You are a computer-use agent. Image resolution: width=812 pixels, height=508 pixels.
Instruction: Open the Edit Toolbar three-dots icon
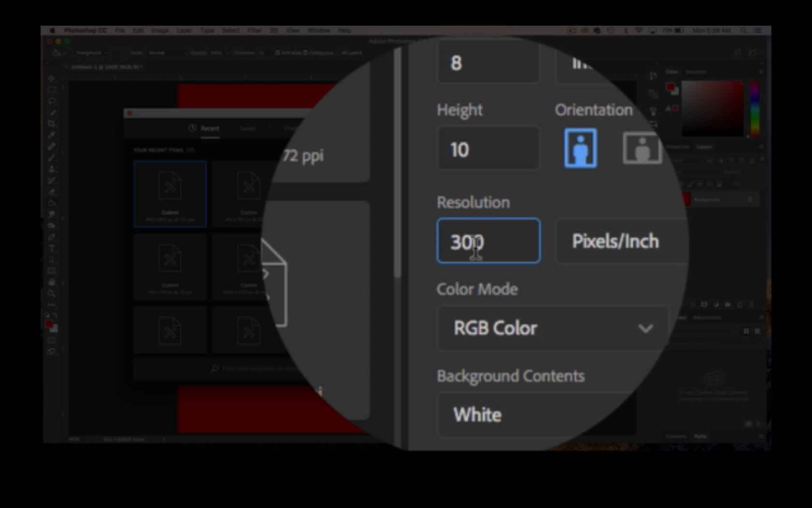[51, 305]
